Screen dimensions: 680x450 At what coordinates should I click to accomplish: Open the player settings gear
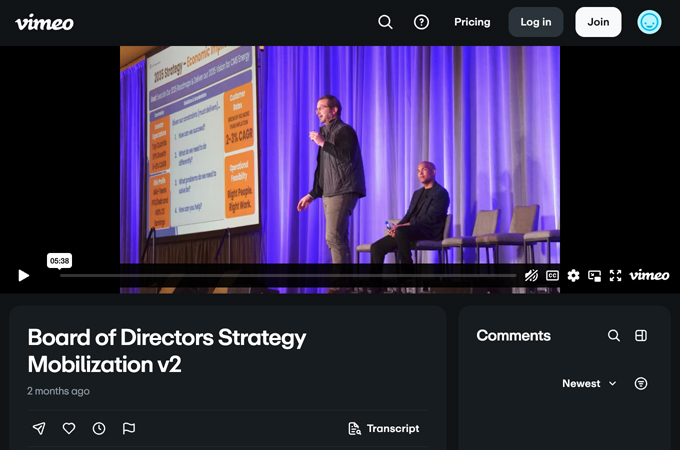(x=573, y=275)
